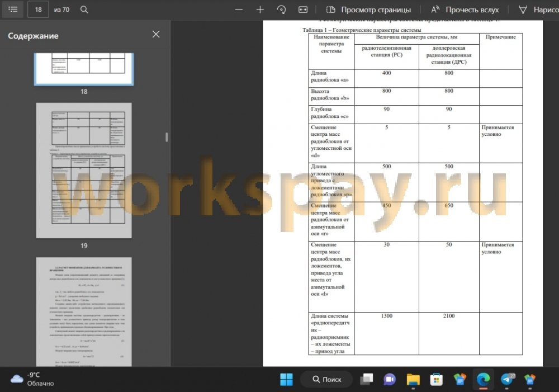Click the sidebar thumbnail scrollbar handle

tap(167, 138)
